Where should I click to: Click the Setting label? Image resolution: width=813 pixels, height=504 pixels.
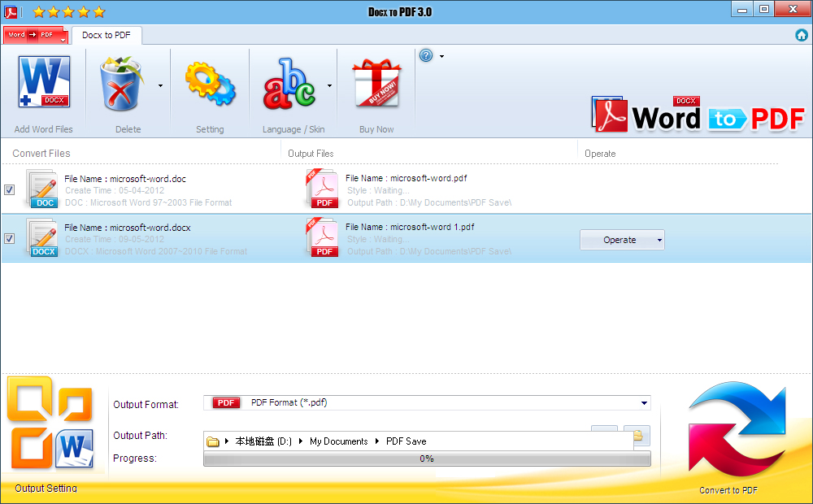click(x=210, y=129)
